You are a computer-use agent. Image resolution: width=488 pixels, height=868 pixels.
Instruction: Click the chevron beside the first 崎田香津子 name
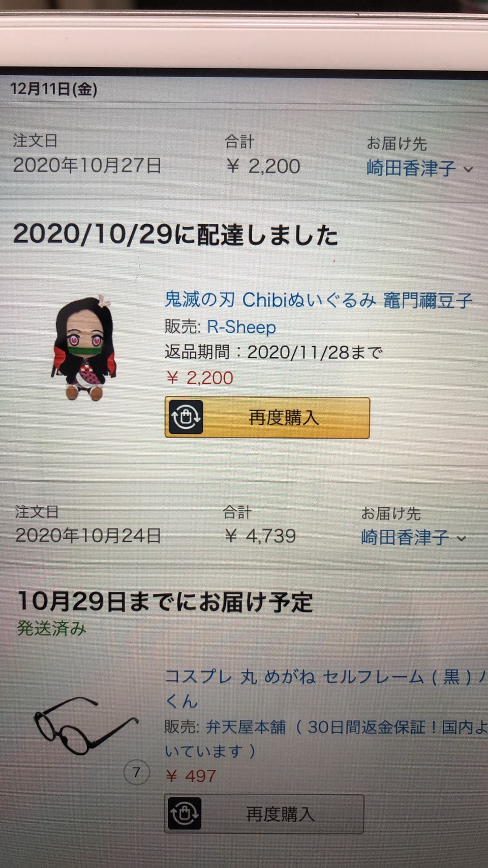[468, 169]
